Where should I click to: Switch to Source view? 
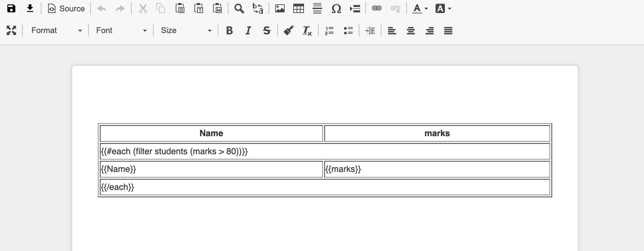[66, 9]
